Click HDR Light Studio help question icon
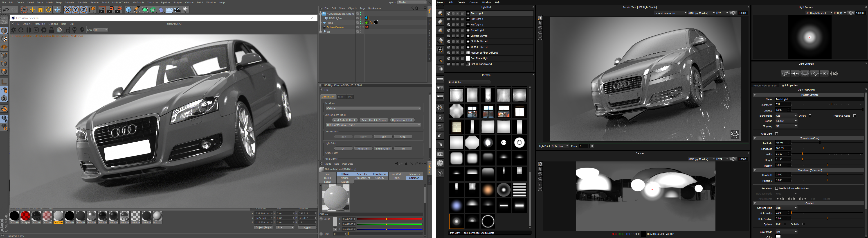The height and width of the screenshot is (238, 868). pos(440,173)
